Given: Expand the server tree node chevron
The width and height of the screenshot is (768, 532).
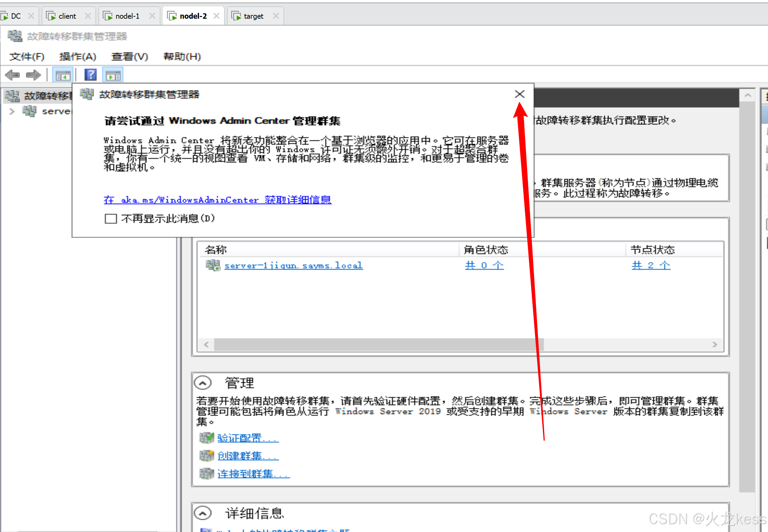Looking at the screenshot, I should click(12, 111).
